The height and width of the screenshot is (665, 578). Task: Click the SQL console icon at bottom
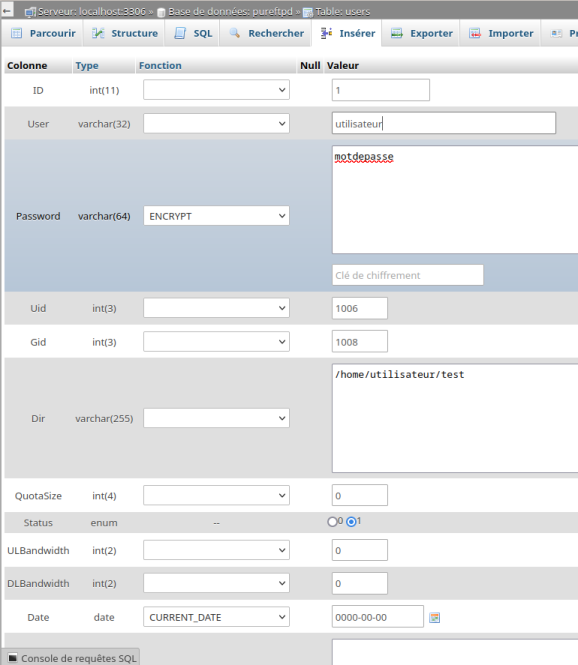coord(12,658)
